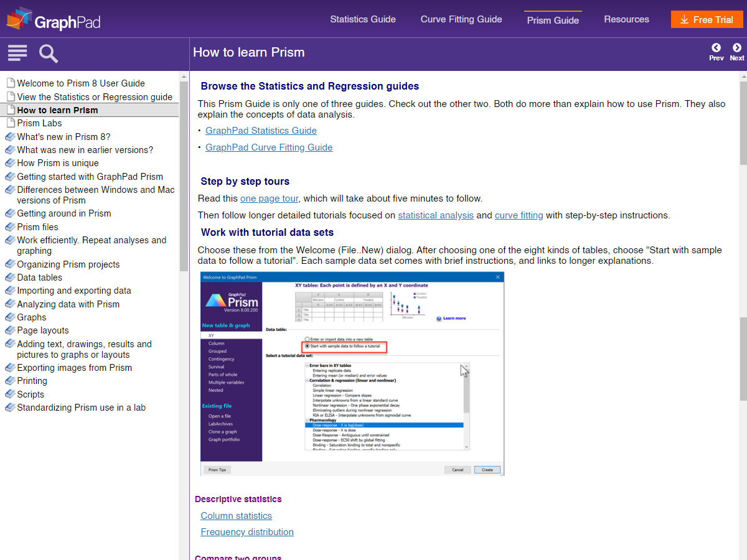Screen dimensions: 747x560
Task: Toggle the table of contents menu icon
Action: pos(17,54)
